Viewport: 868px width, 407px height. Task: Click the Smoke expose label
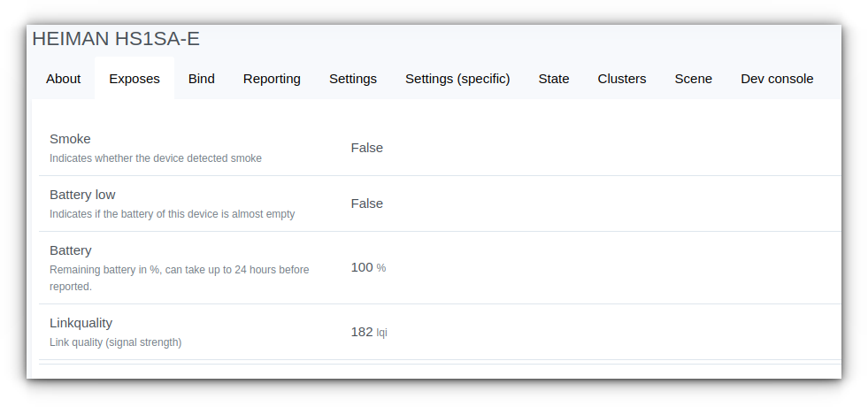point(70,138)
